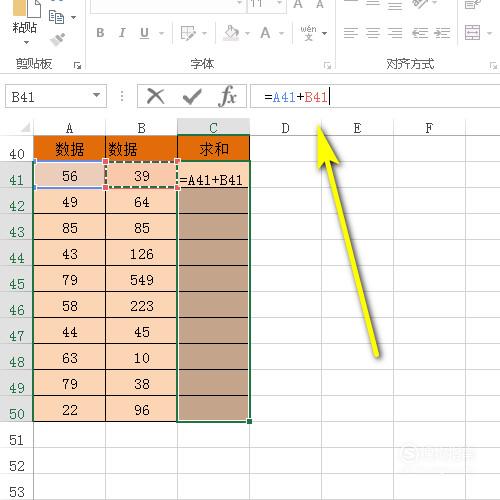This screenshot has width=500, height=500.
Task: Click cell A41 with value 56
Action: (69, 175)
